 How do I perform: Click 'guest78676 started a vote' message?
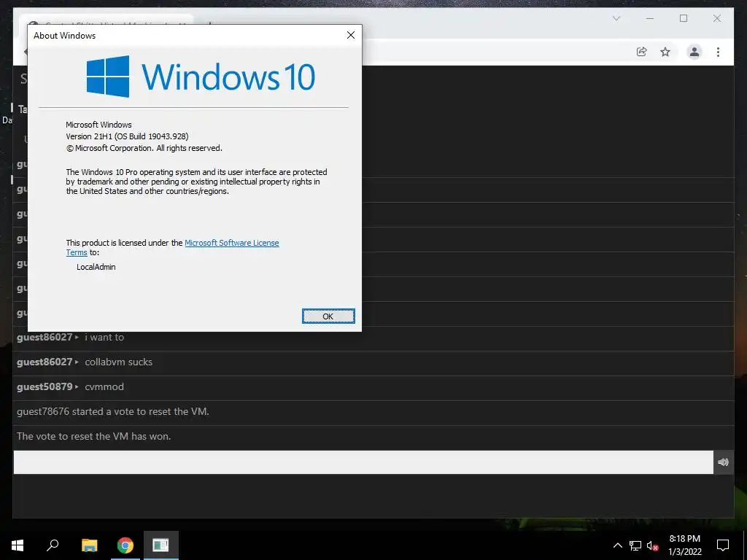113,411
